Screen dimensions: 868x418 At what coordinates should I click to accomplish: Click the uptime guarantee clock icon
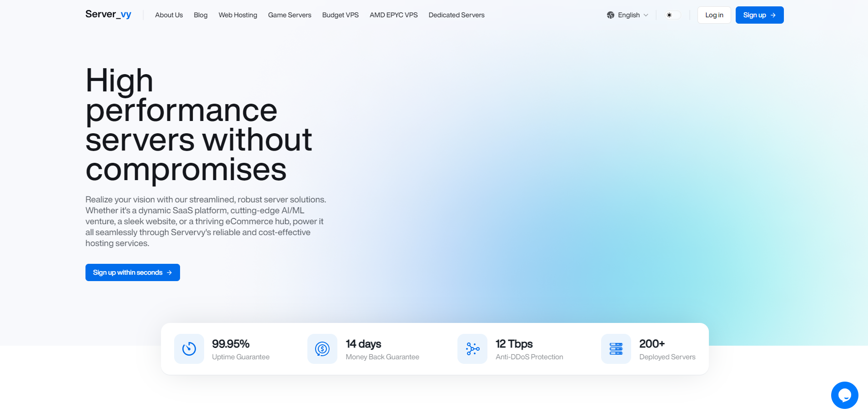[189, 349]
